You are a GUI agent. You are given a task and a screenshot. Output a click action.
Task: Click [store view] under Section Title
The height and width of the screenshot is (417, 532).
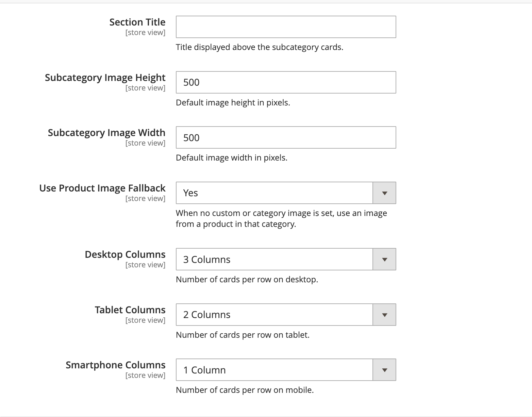tap(145, 32)
